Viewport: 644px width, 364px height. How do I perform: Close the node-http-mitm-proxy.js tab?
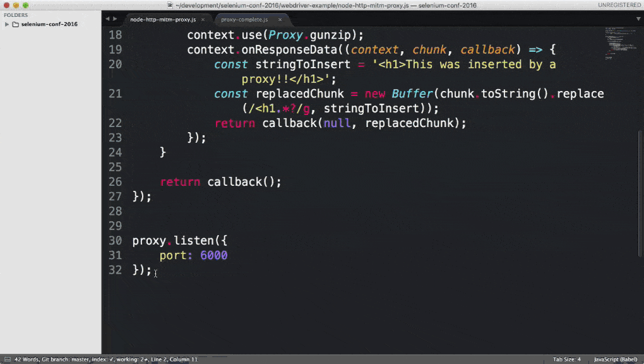coord(203,20)
